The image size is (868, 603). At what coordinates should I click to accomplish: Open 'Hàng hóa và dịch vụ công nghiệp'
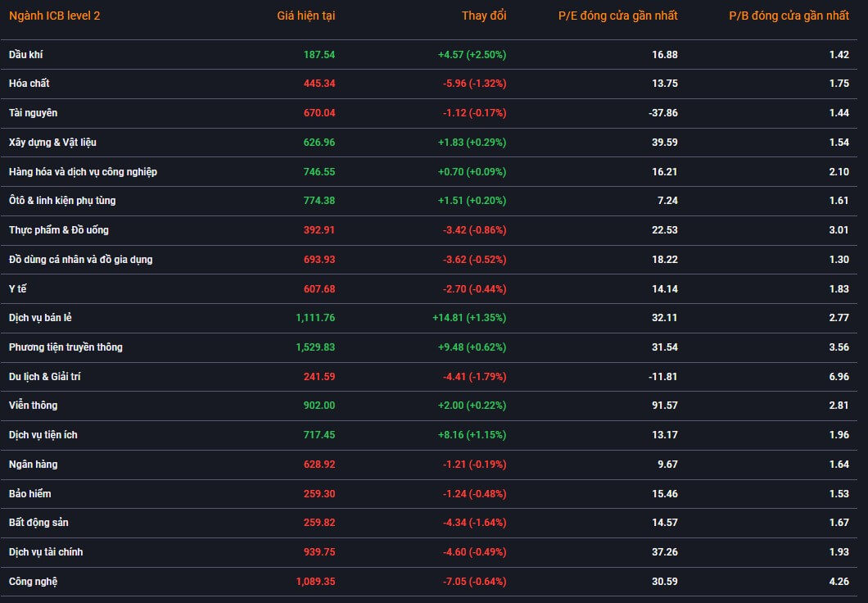pos(83,172)
